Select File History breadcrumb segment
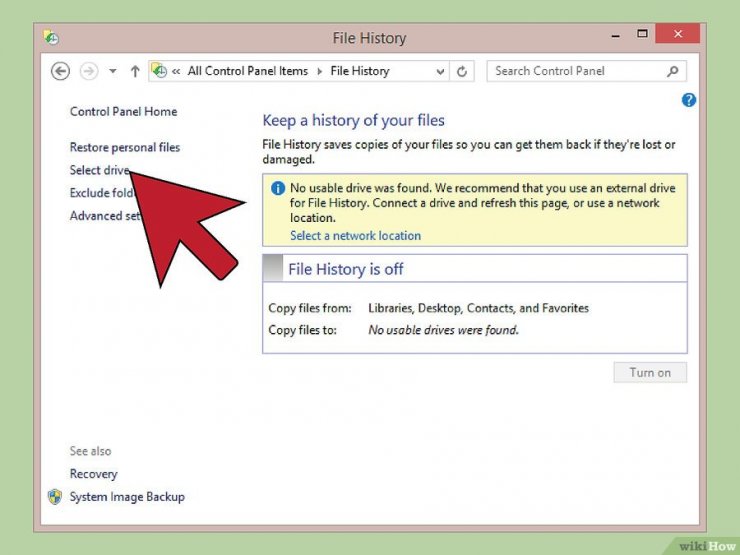The width and height of the screenshot is (740, 555). [360, 71]
